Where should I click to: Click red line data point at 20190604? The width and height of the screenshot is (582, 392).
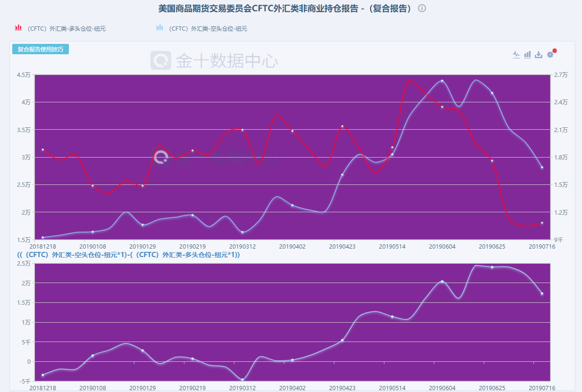point(442,107)
